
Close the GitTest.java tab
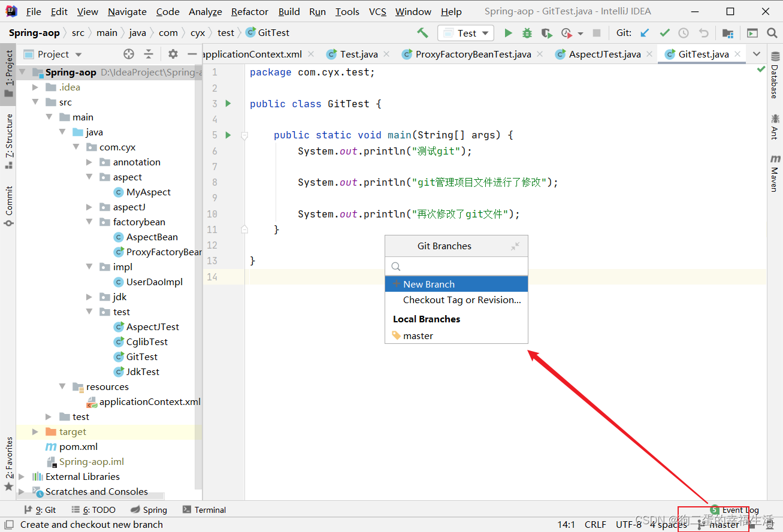pyautogui.click(x=737, y=54)
